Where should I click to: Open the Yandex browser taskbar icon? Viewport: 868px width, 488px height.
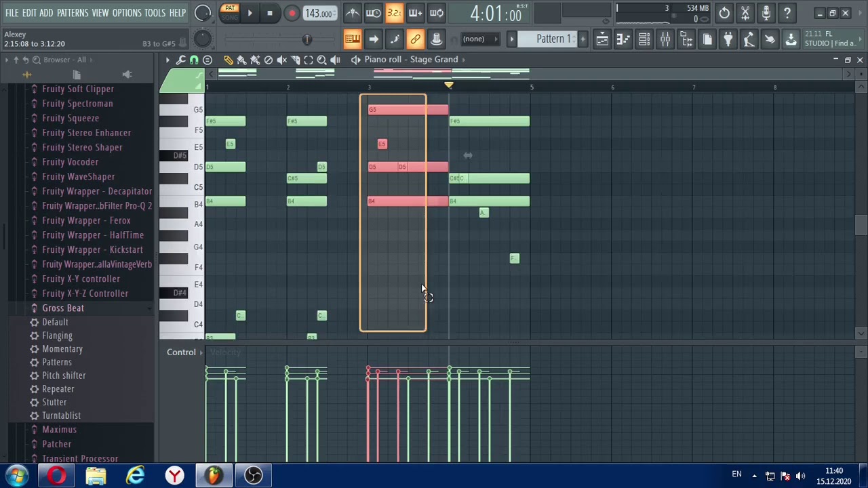click(175, 475)
